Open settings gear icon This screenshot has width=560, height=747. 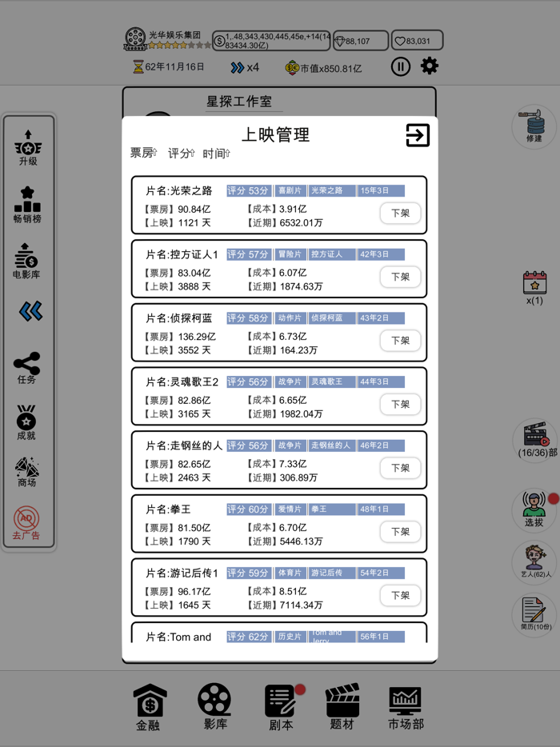coord(430,66)
